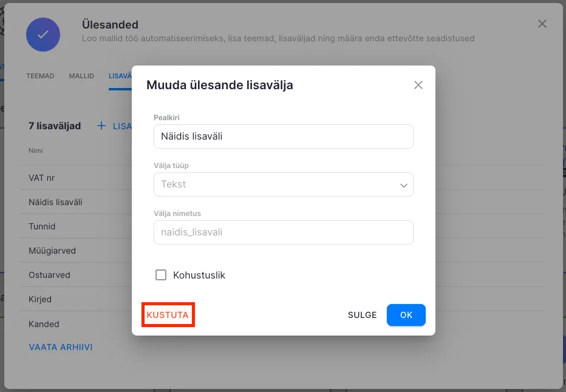
Task: Close the Muuda ülesande lisavälja dialog
Action: click(418, 85)
